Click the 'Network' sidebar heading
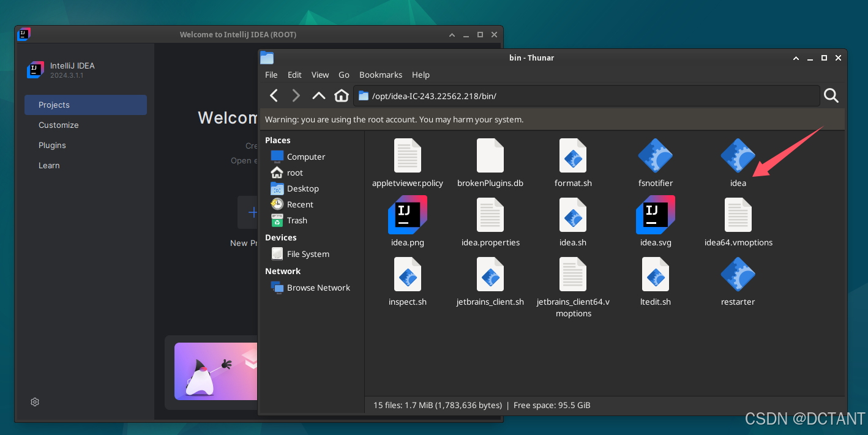Viewport: 868px width, 435px height. click(x=283, y=271)
